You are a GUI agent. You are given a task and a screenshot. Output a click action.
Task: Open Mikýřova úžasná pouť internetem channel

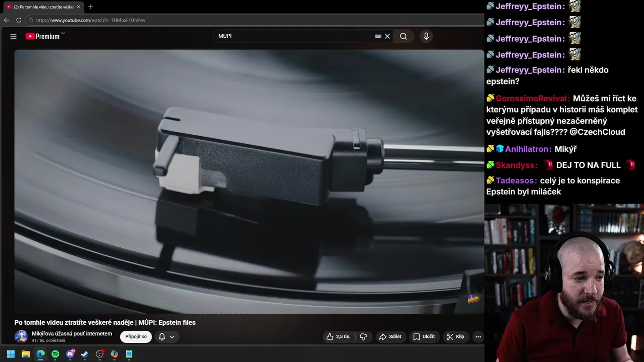tap(72, 334)
